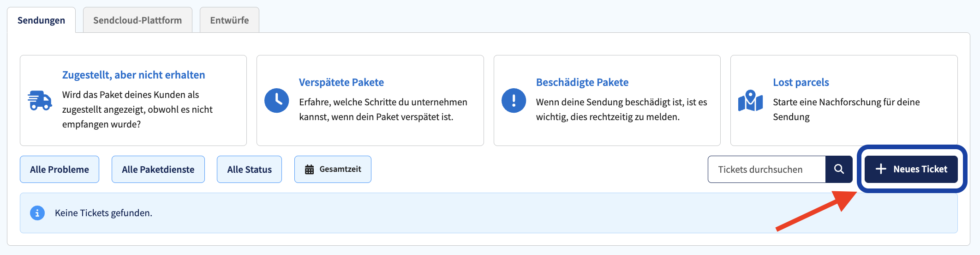
Task: Click the plus icon on Neues Ticket
Action: point(881,169)
